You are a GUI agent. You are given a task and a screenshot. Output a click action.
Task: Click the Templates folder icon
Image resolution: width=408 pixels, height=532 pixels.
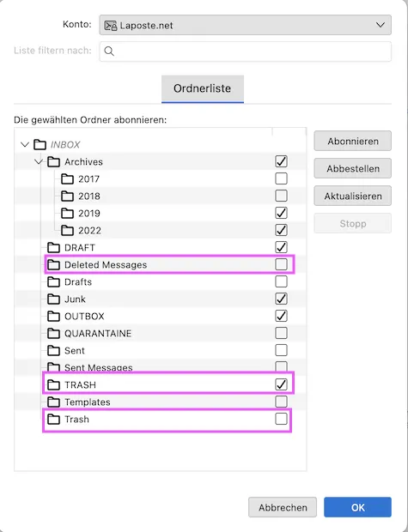(53, 402)
